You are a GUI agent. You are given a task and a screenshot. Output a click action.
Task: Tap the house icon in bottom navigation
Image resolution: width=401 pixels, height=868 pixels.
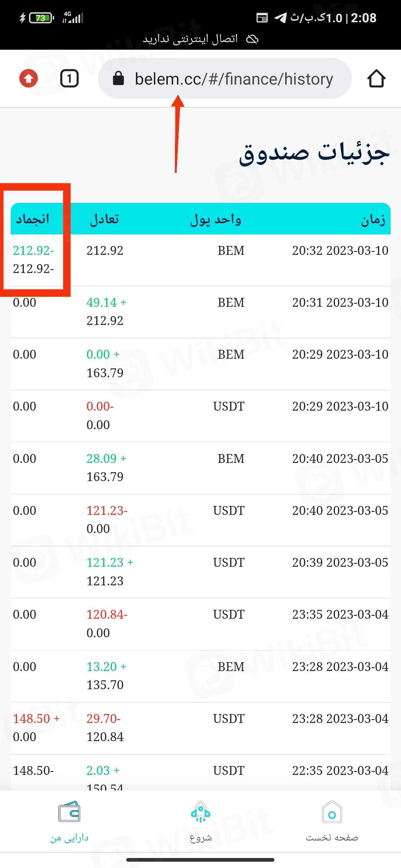[332, 812]
